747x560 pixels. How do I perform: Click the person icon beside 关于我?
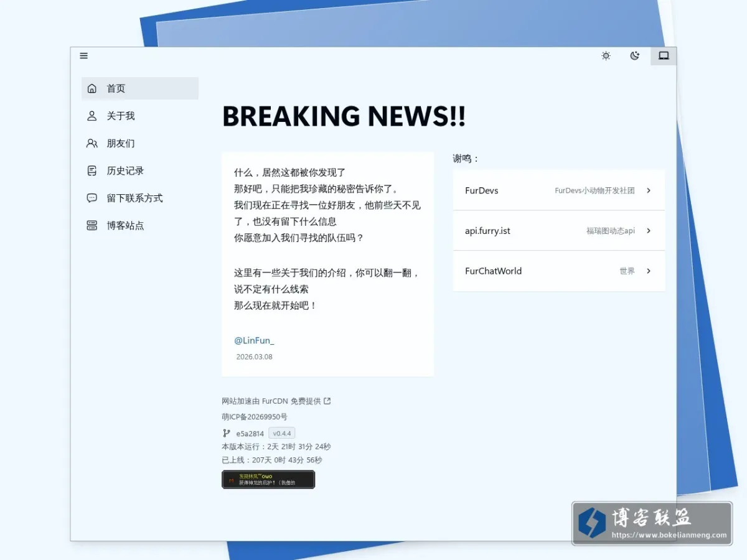92,116
